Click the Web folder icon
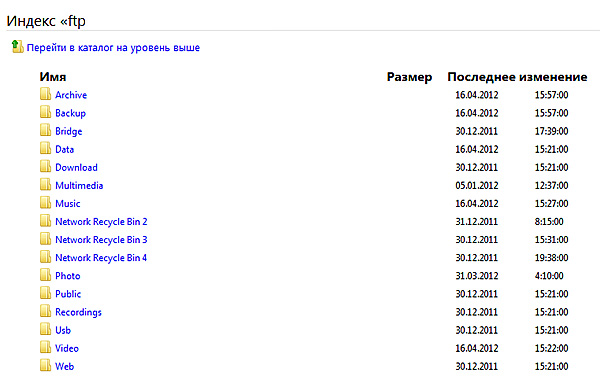This screenshot has height=387, width=600. pyautogui.click(x=45, y=366)
